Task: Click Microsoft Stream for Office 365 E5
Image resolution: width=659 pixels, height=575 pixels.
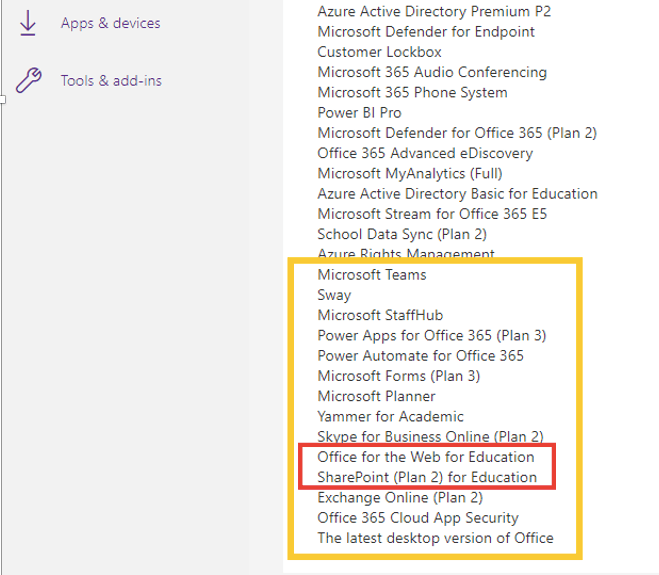Action: tap(432, 214)
